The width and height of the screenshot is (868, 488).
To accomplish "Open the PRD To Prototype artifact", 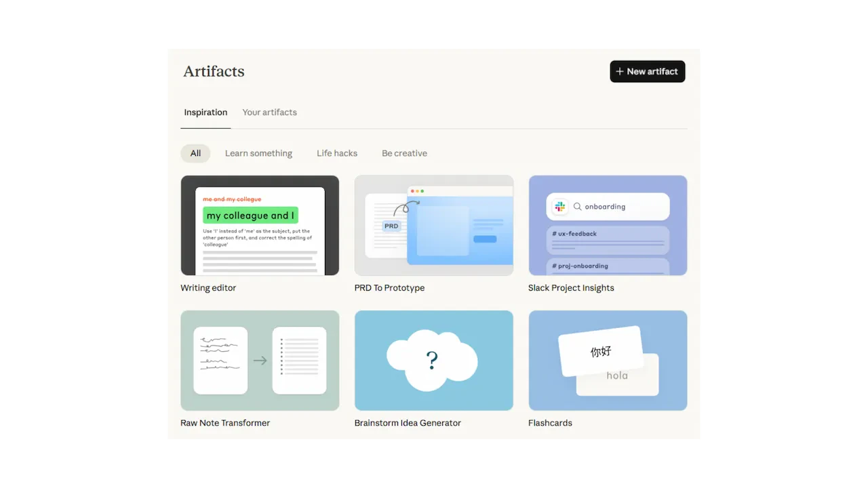I will click(434, 225).
